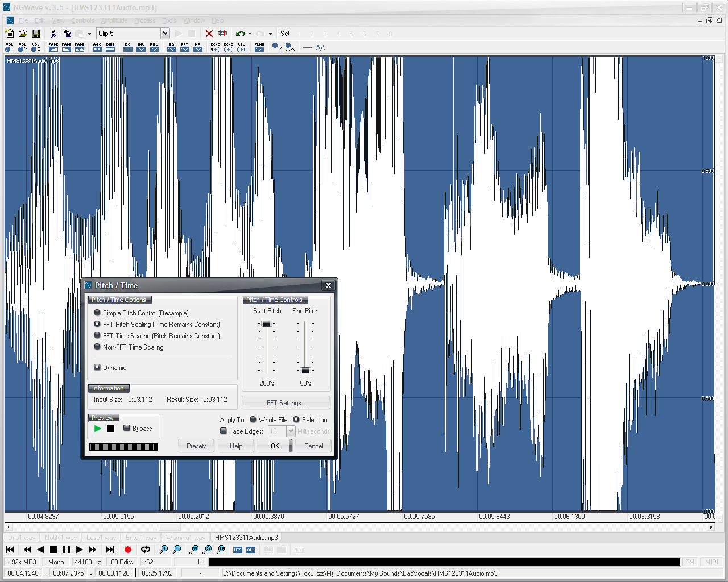Click the AGC auto gain icon
This screenshot has height=582, width=728.
97,47
